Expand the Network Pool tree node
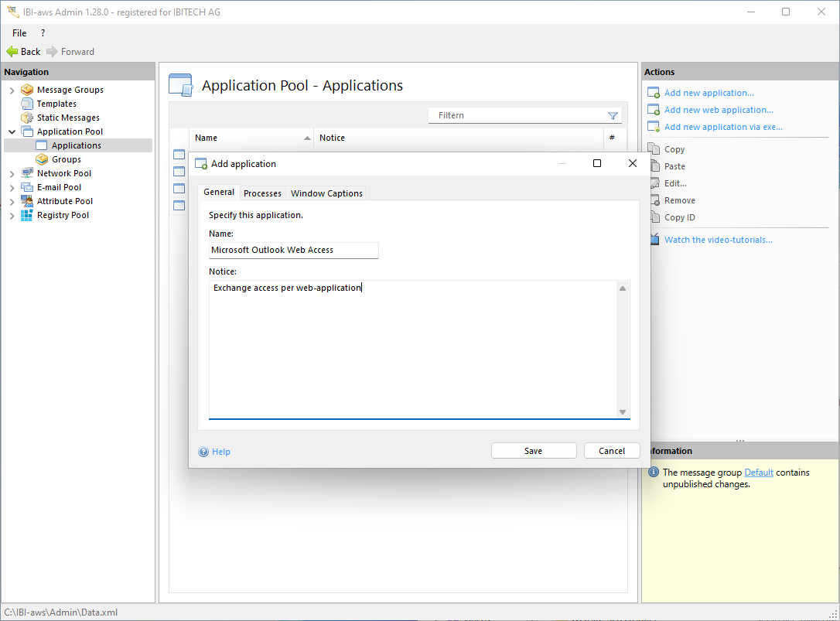 coord(12,174)
